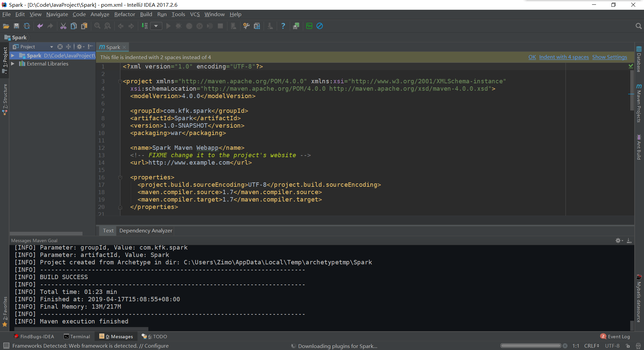Fold the project tag on line 3
The width and height of the screenshot is (644, 350).
(x=120, y=81)
